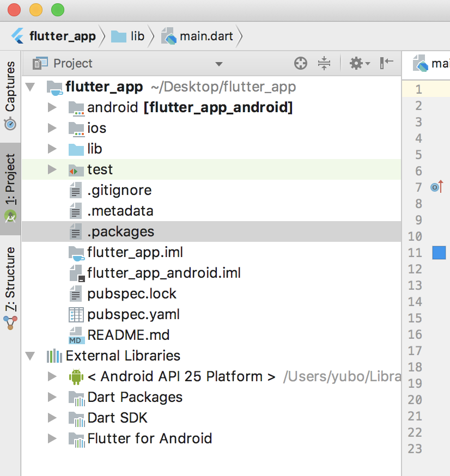The height and width of the screenshot is (476, 450).
Task: Toggle the 1: Project side tab
Action: [x=10, y=188]
